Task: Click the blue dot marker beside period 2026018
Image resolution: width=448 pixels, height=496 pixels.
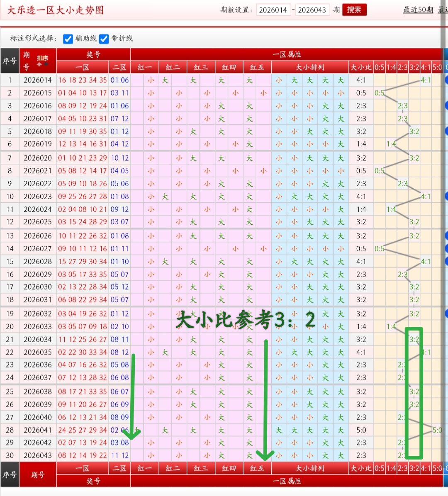Action: (446, 131)
